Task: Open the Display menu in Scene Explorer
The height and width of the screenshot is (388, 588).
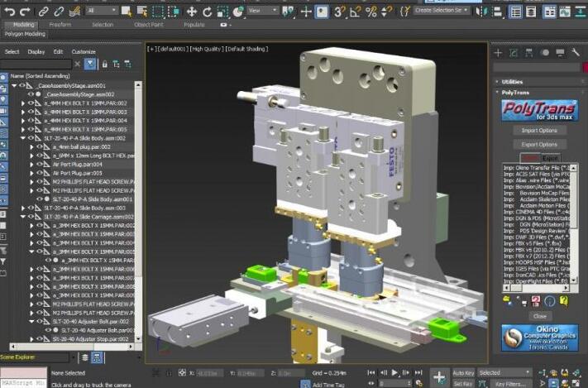Action: [x=36, y=51]
